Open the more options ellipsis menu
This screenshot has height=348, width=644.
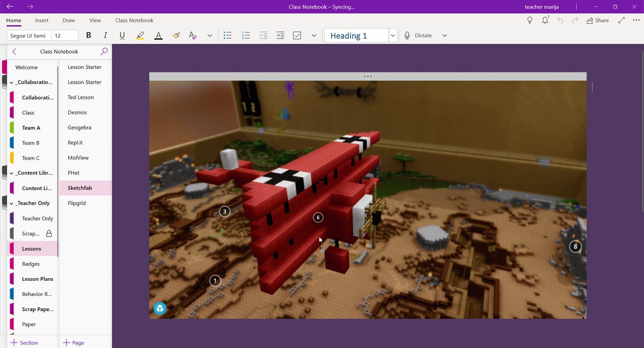(x=635, y=20)
